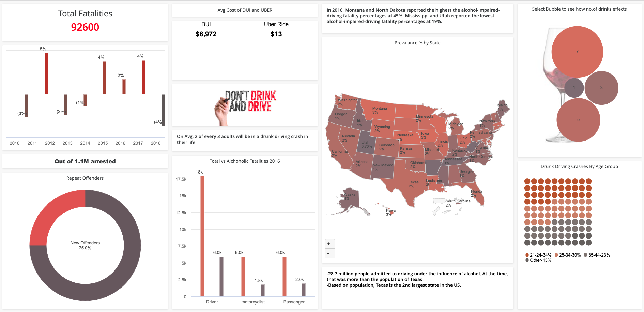The height and width of the screenshot is (312, 644).
Task: Click the 2012 bar showing 5%
Action: point(46,73)
